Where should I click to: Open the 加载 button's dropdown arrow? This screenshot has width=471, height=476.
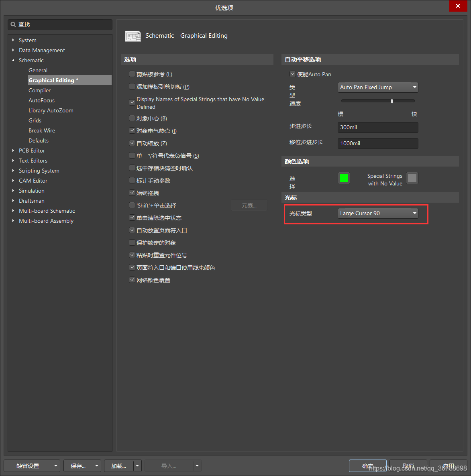click(137, 466)
